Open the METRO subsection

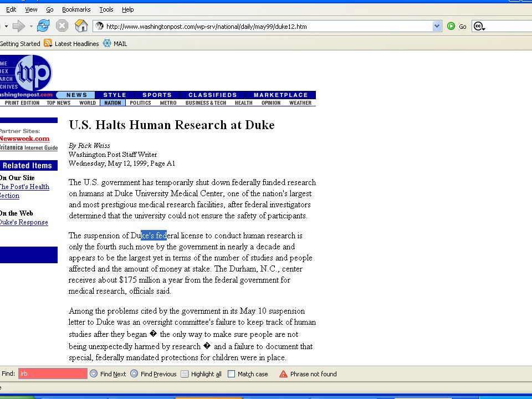pyautogui.click(x=168, y=103)
